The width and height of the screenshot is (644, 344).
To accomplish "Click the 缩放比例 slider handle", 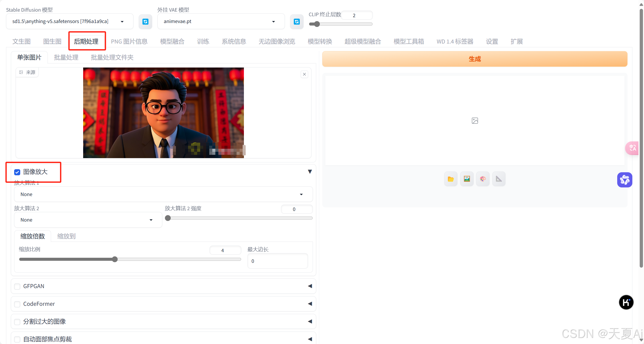I will (x=115, y=259).
